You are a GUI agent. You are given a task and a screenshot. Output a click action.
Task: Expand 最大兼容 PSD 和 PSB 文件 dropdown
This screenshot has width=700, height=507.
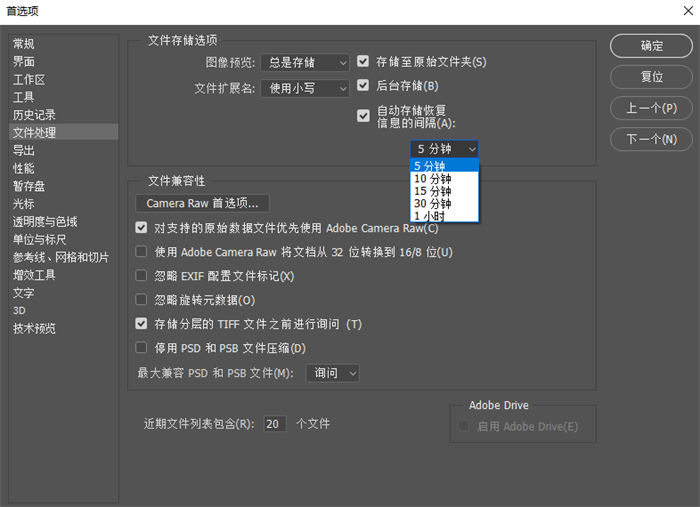point(332,373)
